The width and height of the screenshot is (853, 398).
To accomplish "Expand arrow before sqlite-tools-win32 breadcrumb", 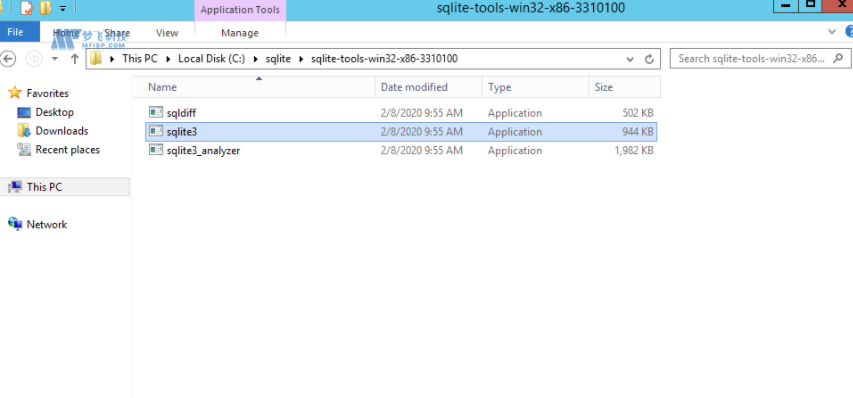I will (301, 59).
